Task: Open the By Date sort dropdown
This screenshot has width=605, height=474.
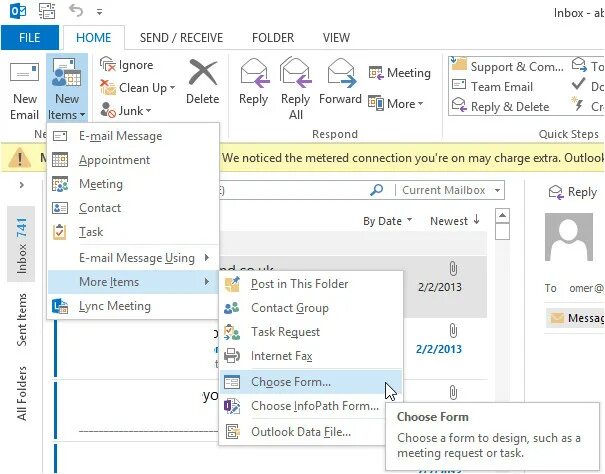Action: coord(387,221)
